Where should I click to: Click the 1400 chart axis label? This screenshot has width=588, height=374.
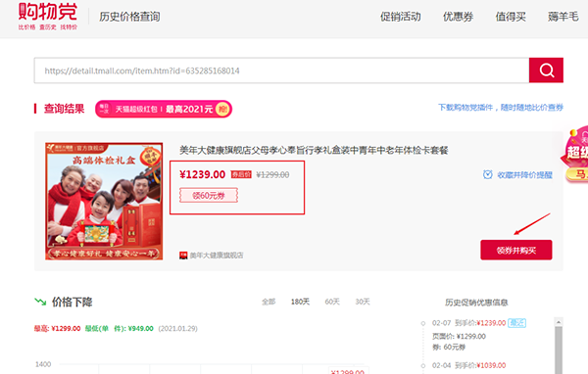(x=43, y=364)
